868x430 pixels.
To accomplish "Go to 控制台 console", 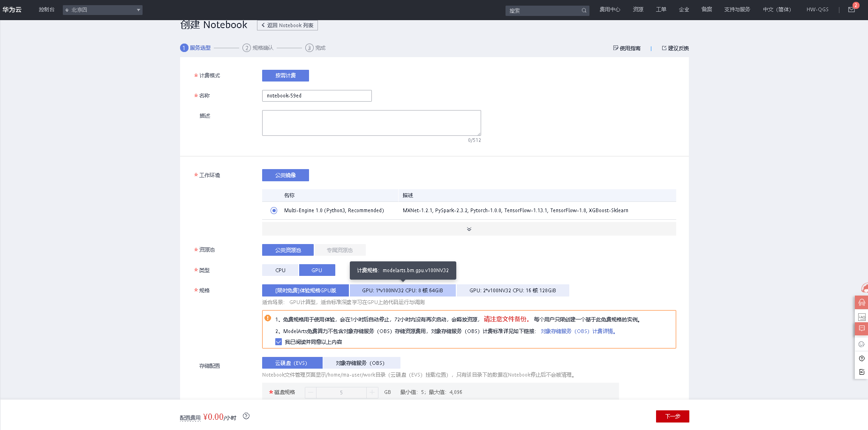I will tap(46, 9).
